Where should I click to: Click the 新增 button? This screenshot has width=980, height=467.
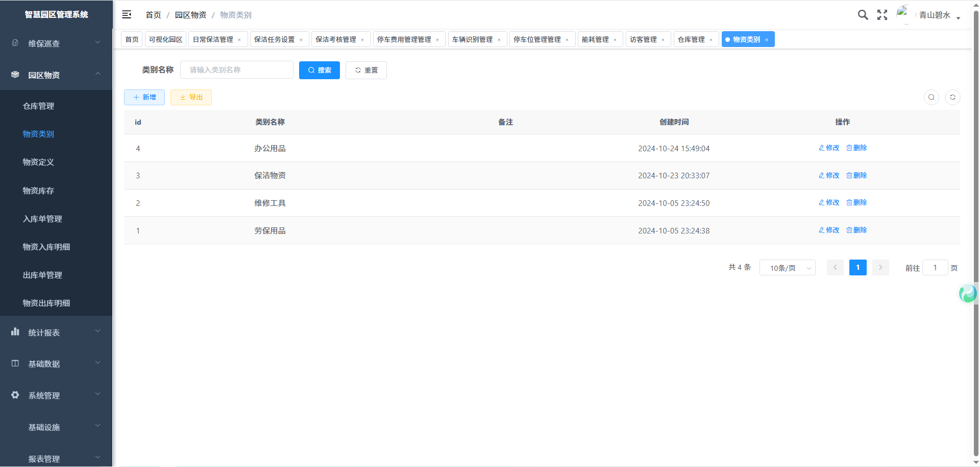click(144, 97)
